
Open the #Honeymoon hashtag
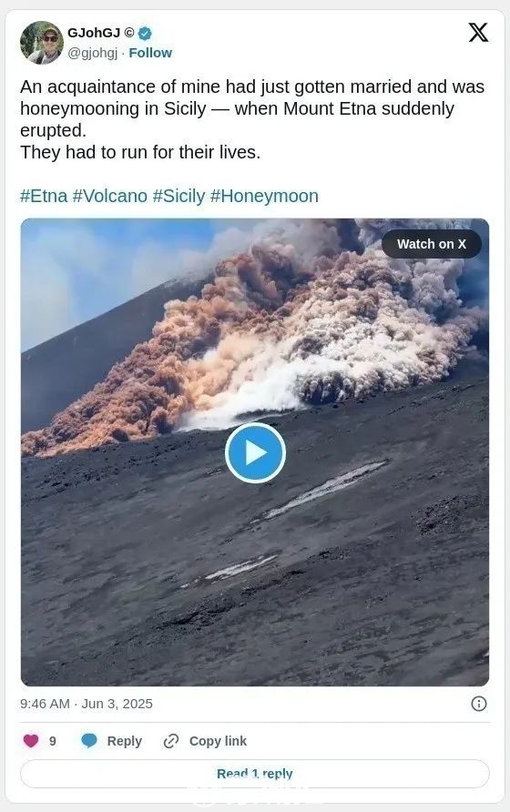264,196
